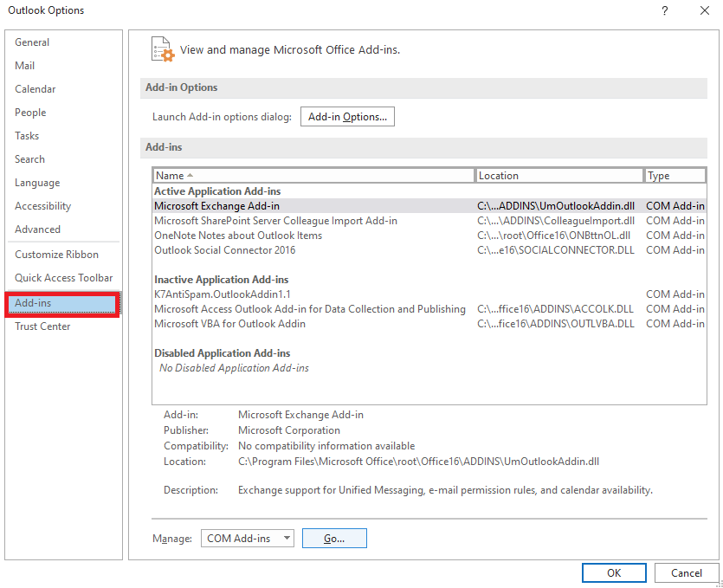Click the SOCIALCONNECTOR.DLL location cell
723x588 pixels.
(x=556, y=250)
